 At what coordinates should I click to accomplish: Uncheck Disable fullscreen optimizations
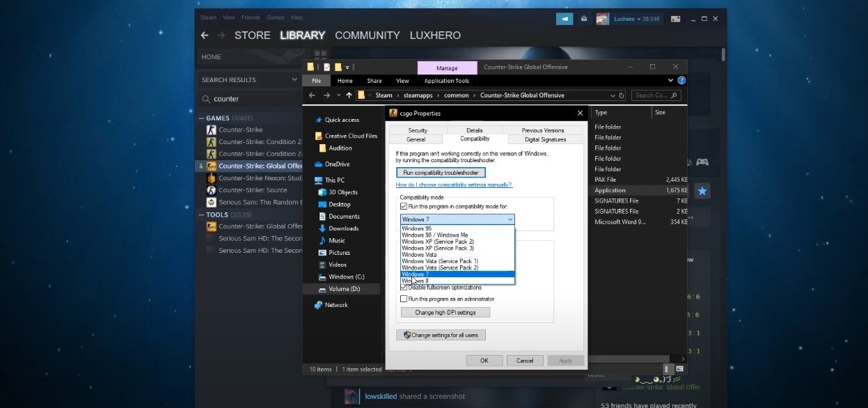(404, 288)
